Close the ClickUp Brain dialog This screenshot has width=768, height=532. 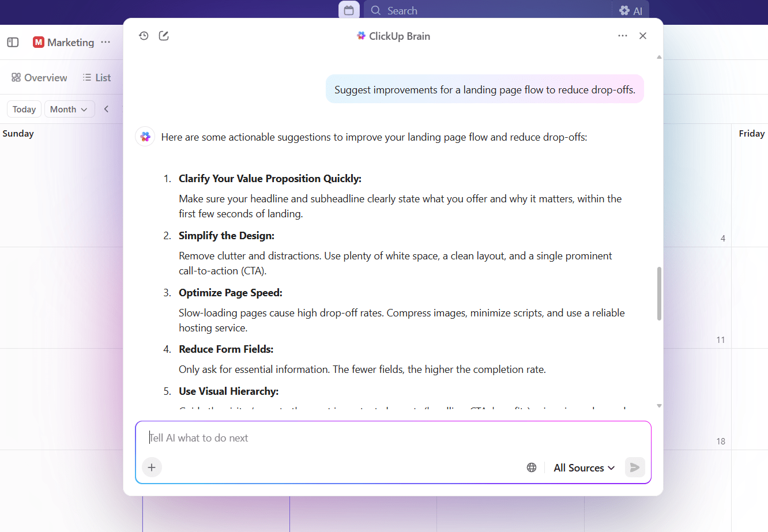(643, 36)
